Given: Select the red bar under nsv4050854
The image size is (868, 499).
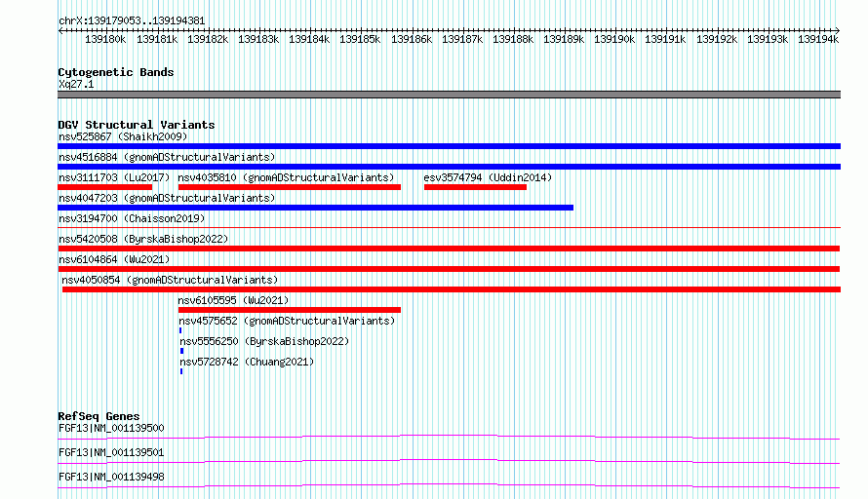Looking at the screenshot, I should (452, 289).
